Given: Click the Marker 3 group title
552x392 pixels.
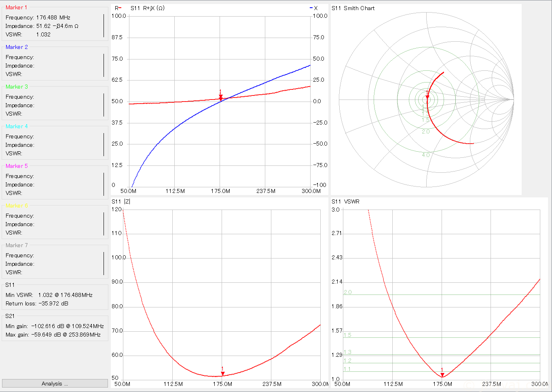Looking at the screenshot, I should click(x=17, y=87).
